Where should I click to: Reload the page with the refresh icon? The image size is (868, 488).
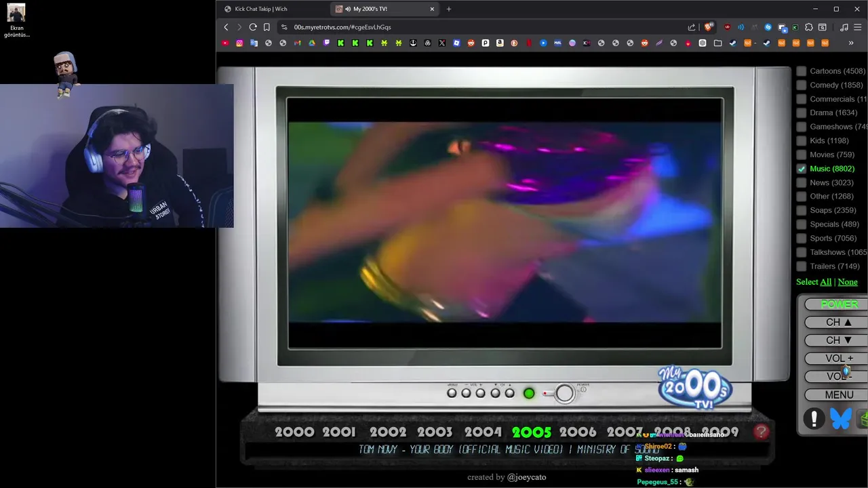tap(253, 27)
